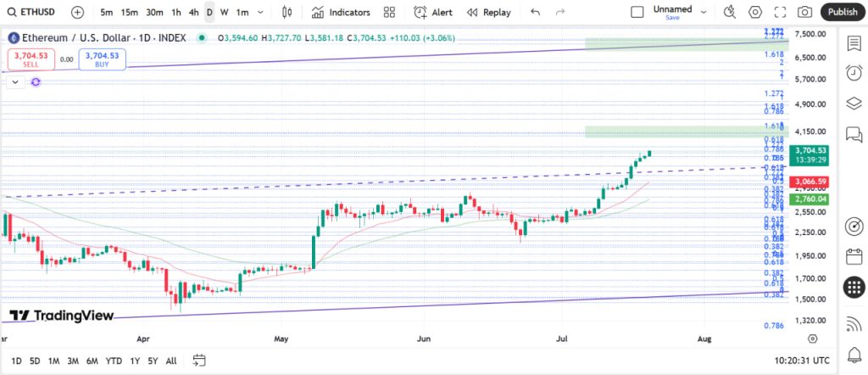Open price scale settings gear
Screen dimensions: 868x375
click(x=812, y=339)
